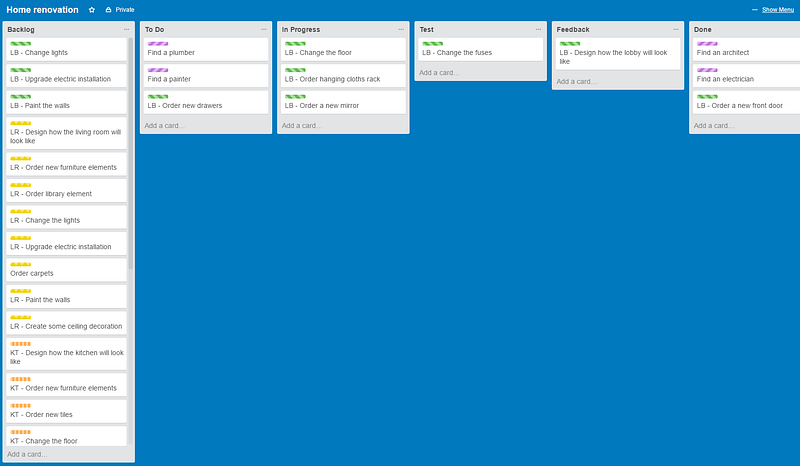Open LB - Design how the lobby card
Screen dimensions: 800x466
617,54
